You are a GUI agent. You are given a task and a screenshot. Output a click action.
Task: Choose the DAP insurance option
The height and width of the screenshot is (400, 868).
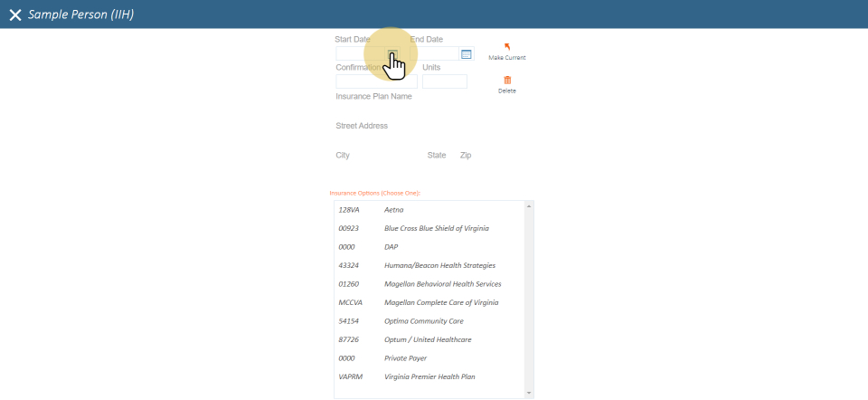pos(391,247)
